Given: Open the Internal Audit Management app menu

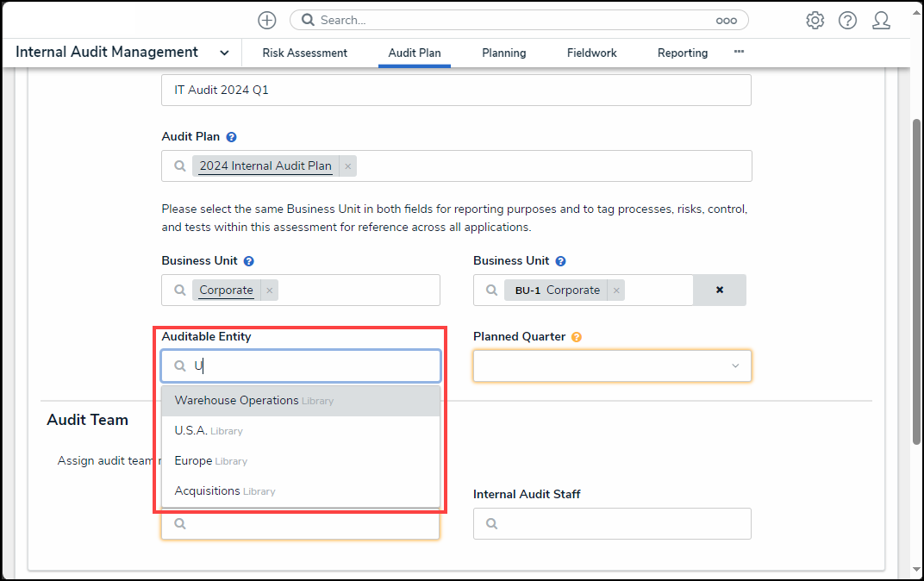Looking at the screenshot, I should [x=224, y=53].
